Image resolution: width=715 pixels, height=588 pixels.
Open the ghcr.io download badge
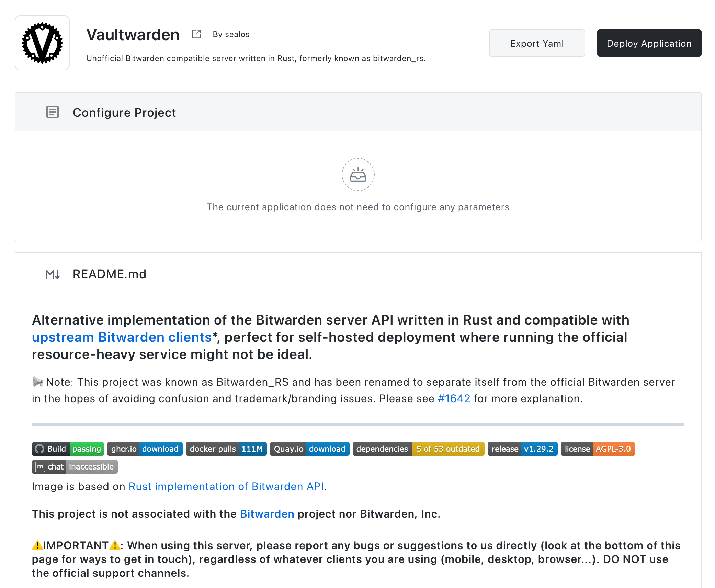[x=145, y=449]
